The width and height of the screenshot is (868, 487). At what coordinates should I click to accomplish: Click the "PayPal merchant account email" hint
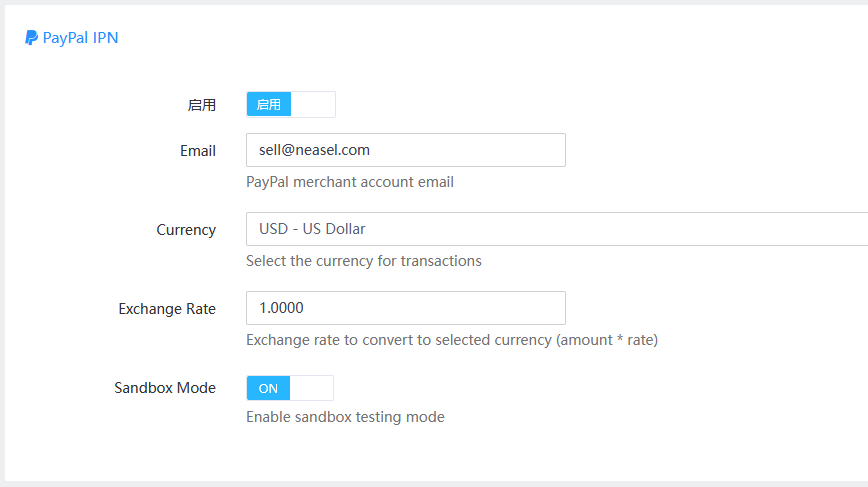350,182
